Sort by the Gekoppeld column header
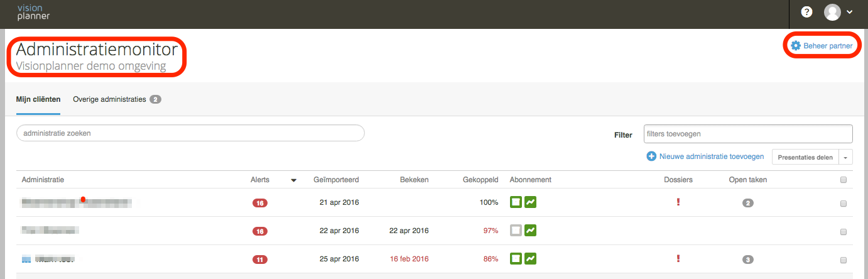The height and width of the screenshot is (279, 868). 480,180
